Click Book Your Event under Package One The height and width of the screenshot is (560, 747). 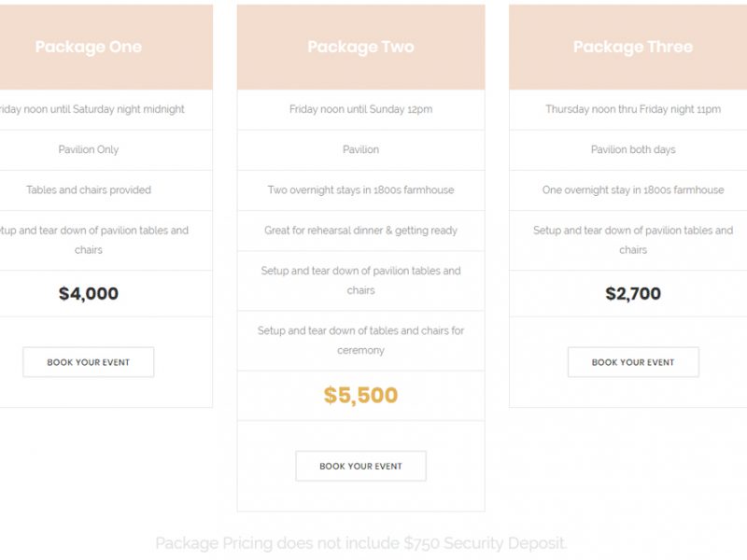(x=88, y=362)
